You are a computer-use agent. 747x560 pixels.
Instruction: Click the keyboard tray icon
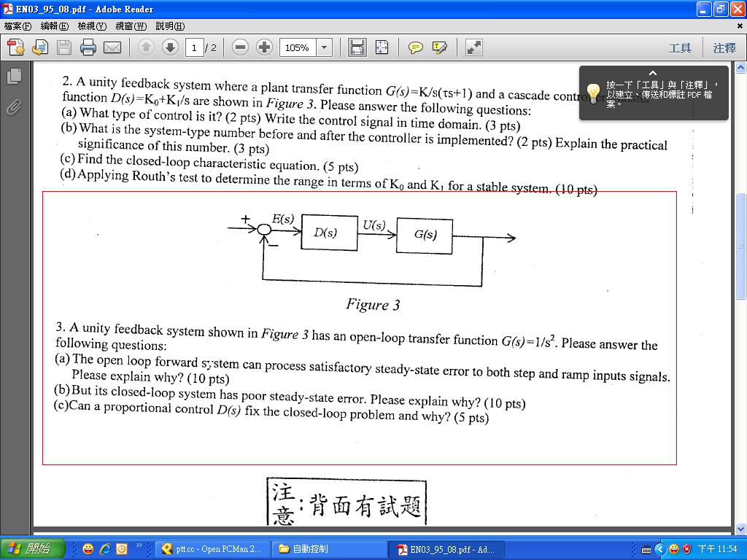(x=646, y=550)
